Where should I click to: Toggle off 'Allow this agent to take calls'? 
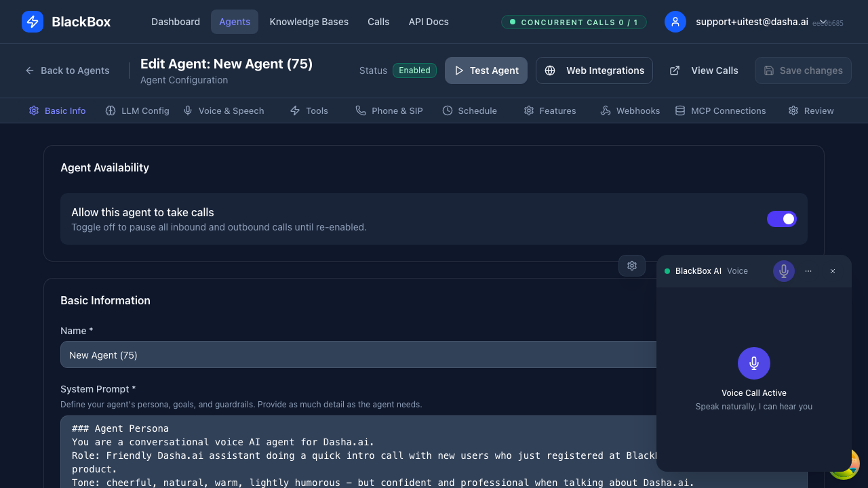(x=781, y=219)
